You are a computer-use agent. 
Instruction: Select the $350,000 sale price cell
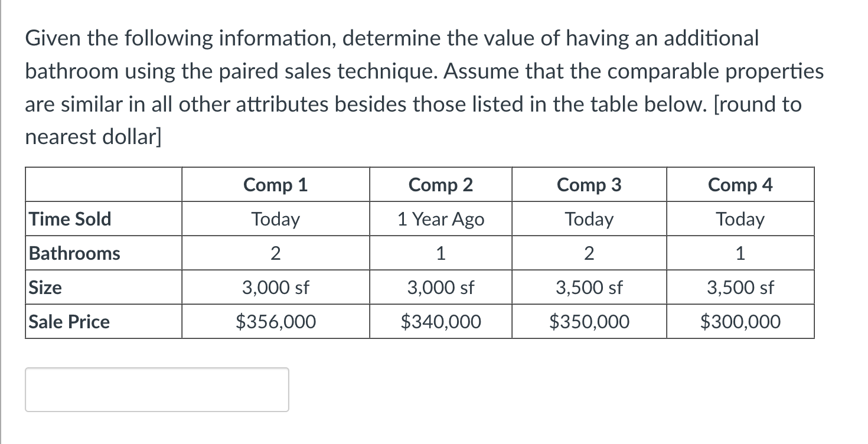[x=589, y=322]
